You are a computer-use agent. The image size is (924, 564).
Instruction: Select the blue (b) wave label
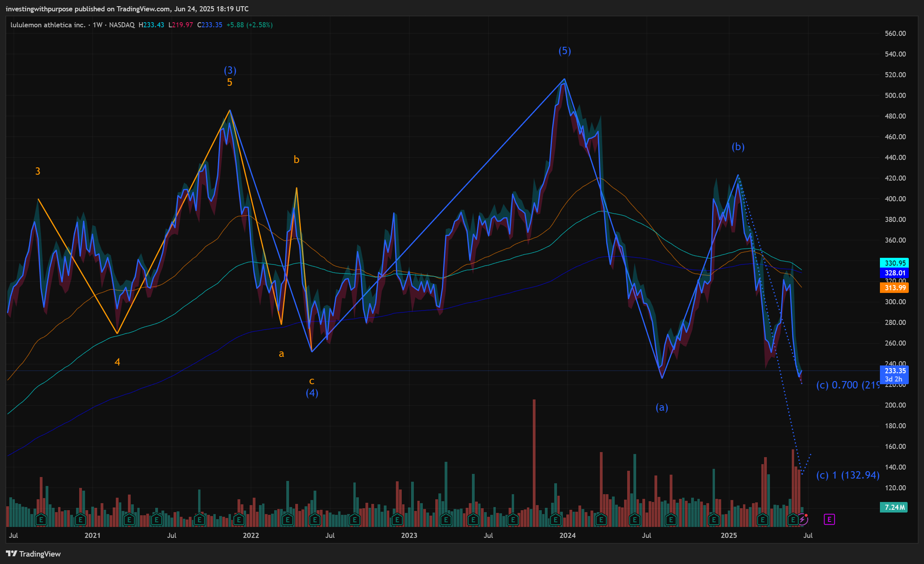click(738, 147)
